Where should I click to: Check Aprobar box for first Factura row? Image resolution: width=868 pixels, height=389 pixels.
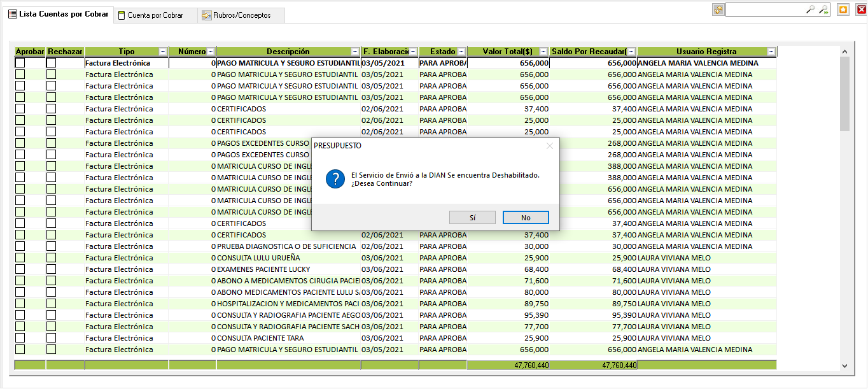tap(20, 63)
